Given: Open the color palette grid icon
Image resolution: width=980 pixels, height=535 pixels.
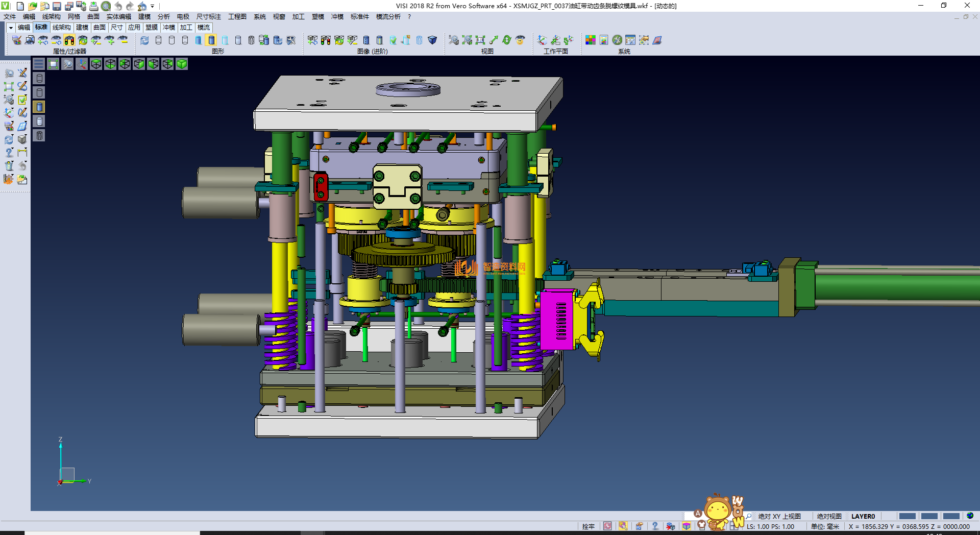Looking at the screenshot, I should tap(591, 40).
